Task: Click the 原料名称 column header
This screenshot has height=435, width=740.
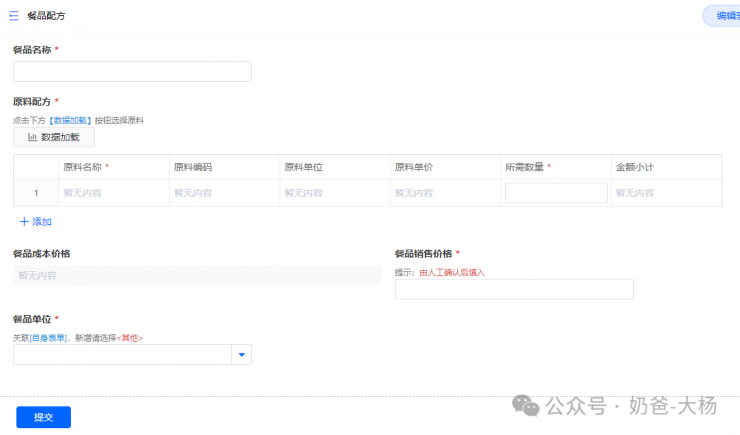Action: click(x=86, y=167)
